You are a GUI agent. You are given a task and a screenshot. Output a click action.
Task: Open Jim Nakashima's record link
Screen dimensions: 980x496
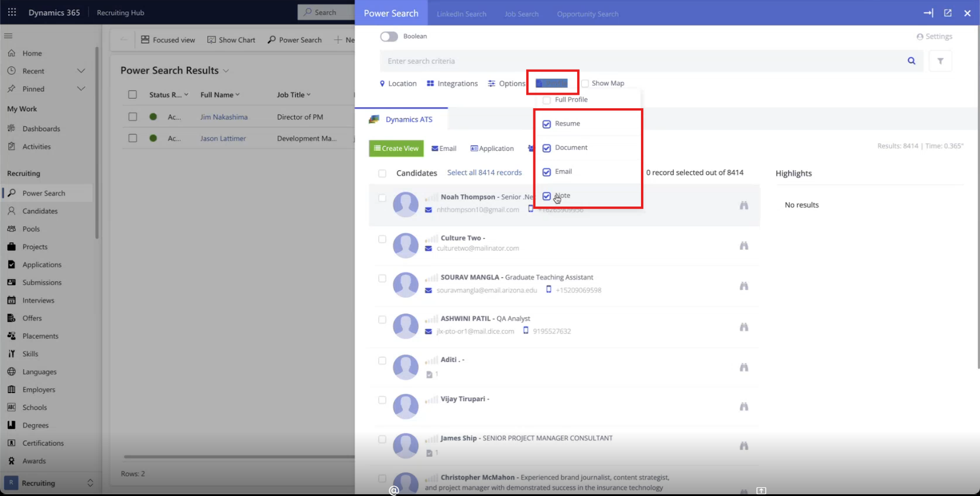click(x=224, y=117)
